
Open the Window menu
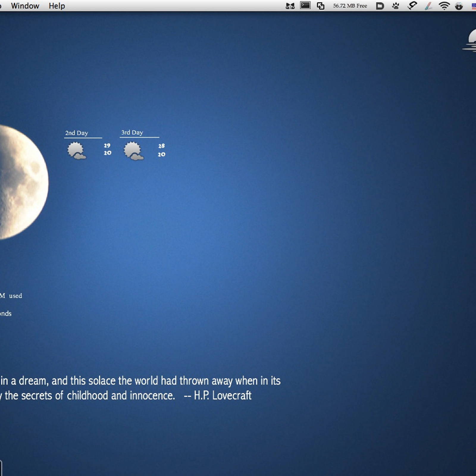pos(25,6)
